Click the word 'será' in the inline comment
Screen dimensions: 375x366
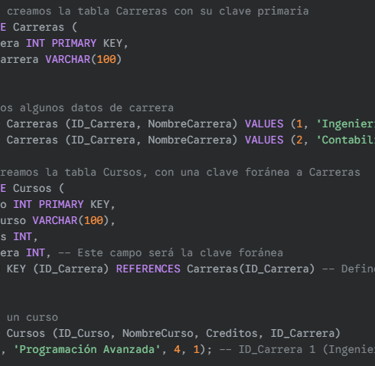pyautogui.click(x=161, y=253)
